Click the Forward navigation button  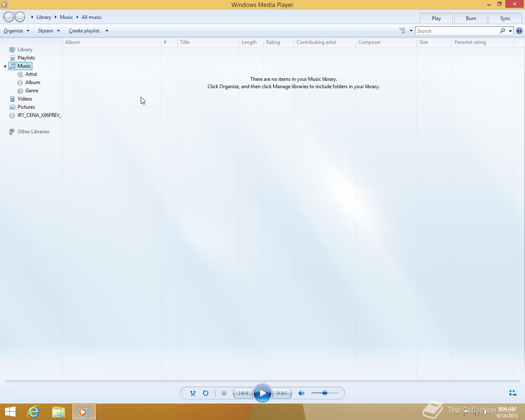click(20, 17)
